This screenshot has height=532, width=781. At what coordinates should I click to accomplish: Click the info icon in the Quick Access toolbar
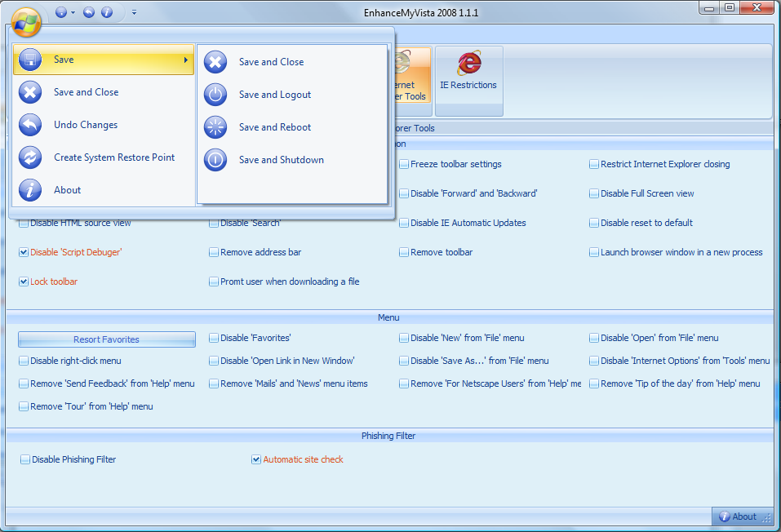[x=107, y=12]
